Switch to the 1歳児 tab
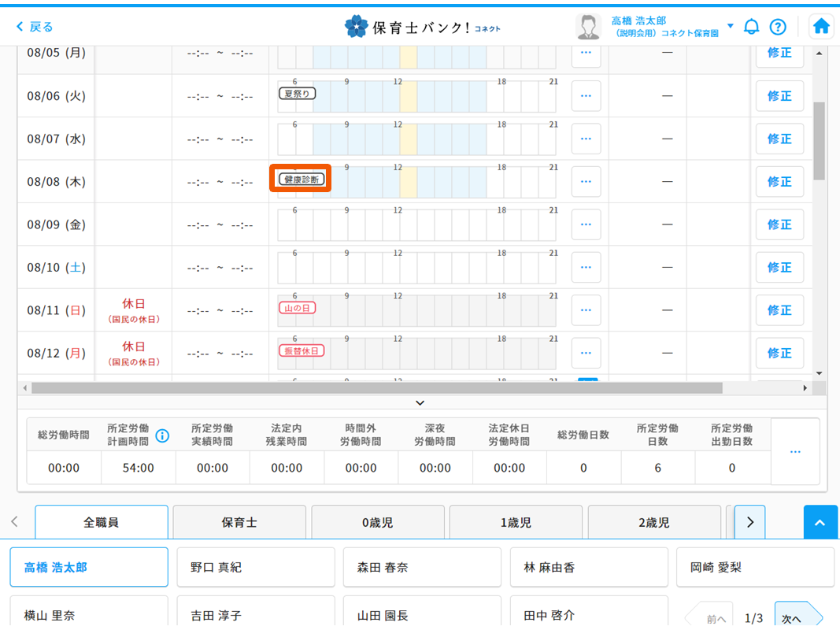Viewport: 840px width, 630px height. pos(516,522)
